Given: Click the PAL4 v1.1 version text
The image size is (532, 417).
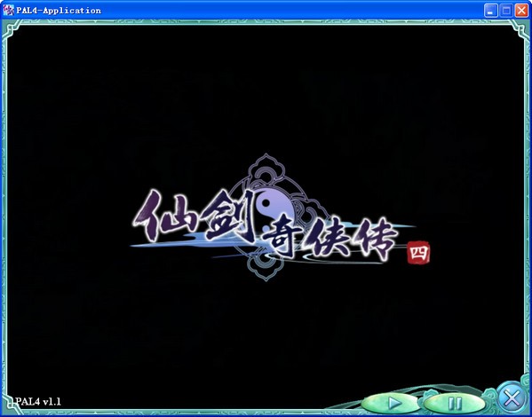Looking at the screenshot, I should point(38,402).
